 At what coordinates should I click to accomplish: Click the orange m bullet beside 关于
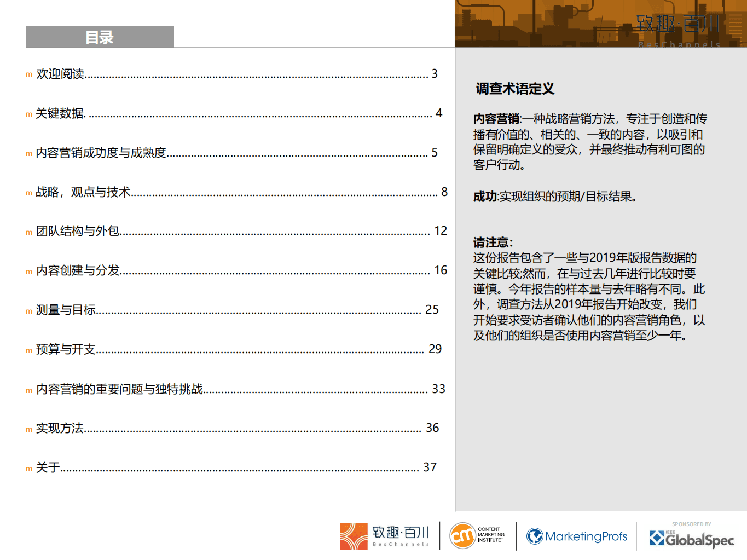click(28, 469)
